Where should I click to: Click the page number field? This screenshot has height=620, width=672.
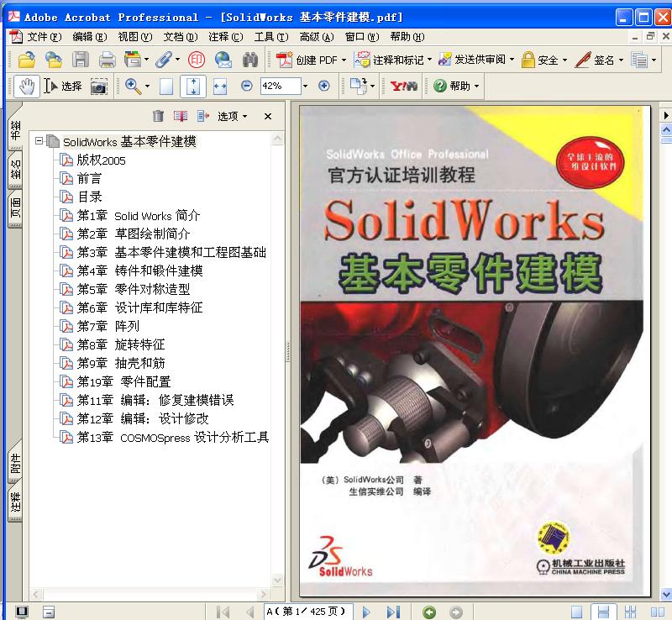tap(308, 612)
